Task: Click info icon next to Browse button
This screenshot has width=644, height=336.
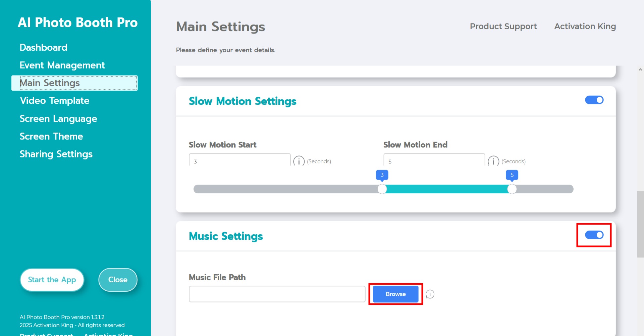Action: click(430, 294)
